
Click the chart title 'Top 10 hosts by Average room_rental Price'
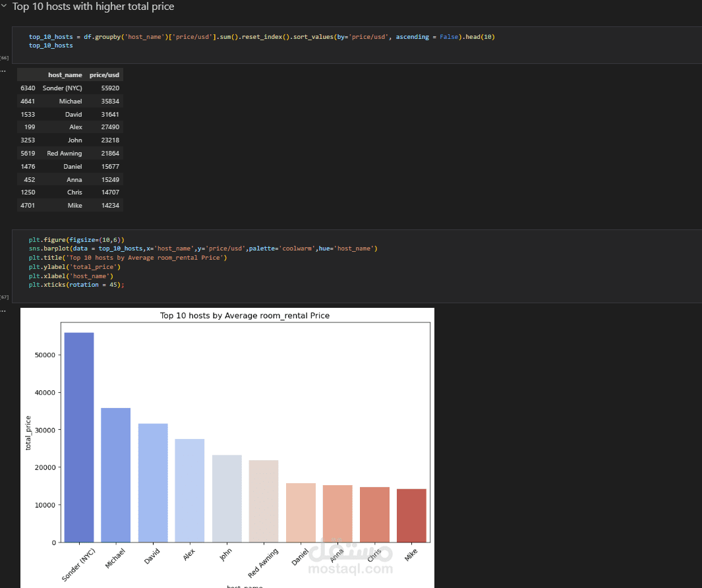pos(245,315)
